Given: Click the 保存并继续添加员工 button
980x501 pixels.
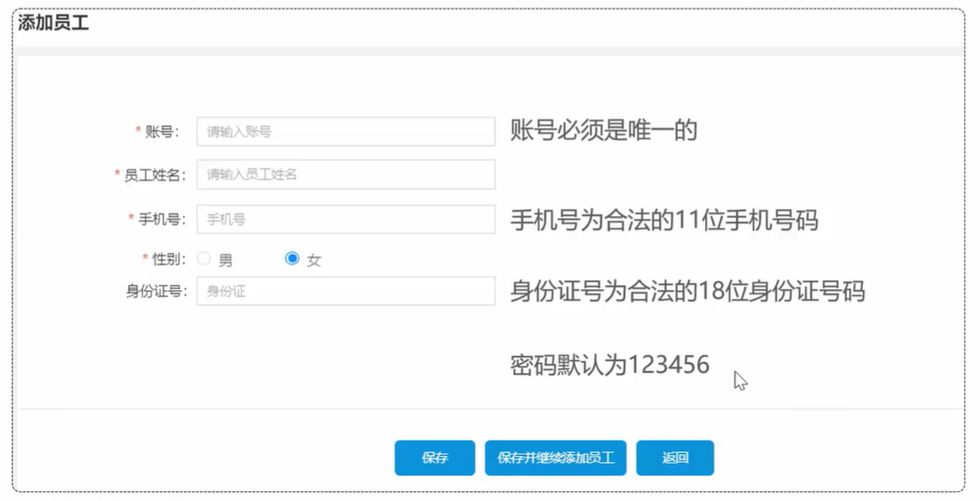Looking at the screenshot, I should coord(555,458).
